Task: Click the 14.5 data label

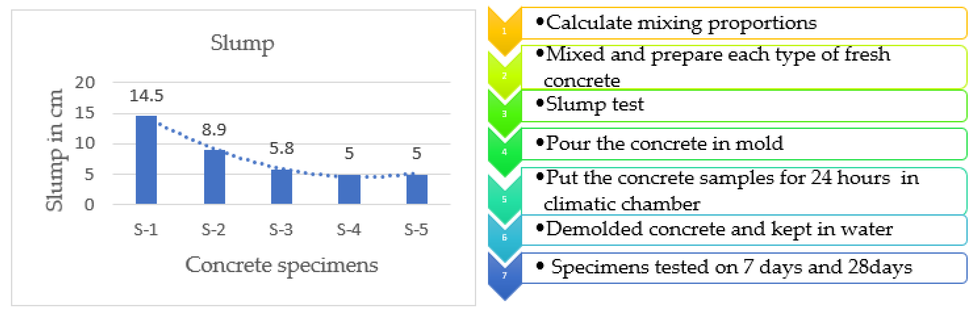Action: tap(146, 96)
